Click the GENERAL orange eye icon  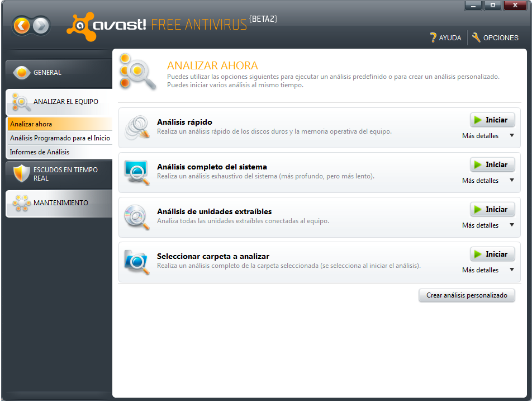[21, 73]
